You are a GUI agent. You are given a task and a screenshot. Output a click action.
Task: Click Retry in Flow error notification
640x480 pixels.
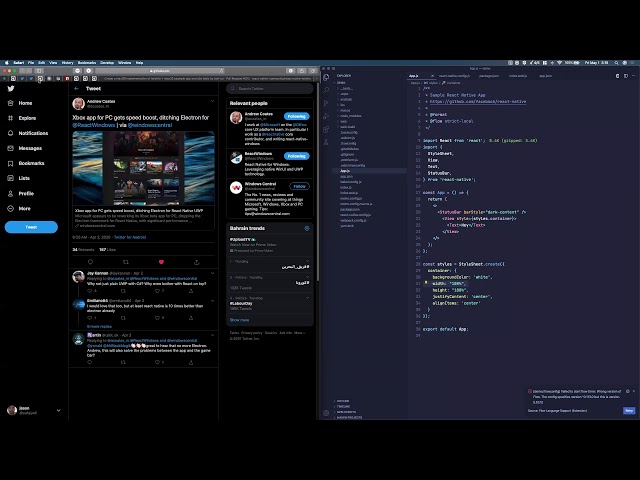tap(629, 411)
